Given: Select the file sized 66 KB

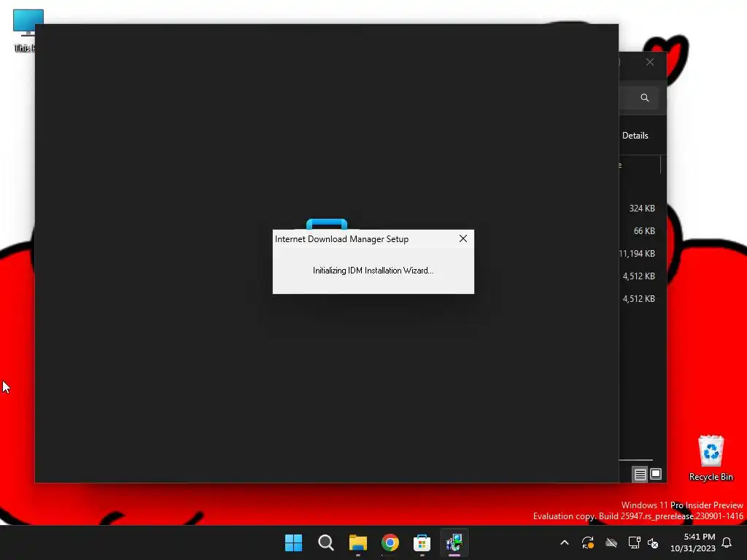Looking at the screenshot, I should 643,231.
